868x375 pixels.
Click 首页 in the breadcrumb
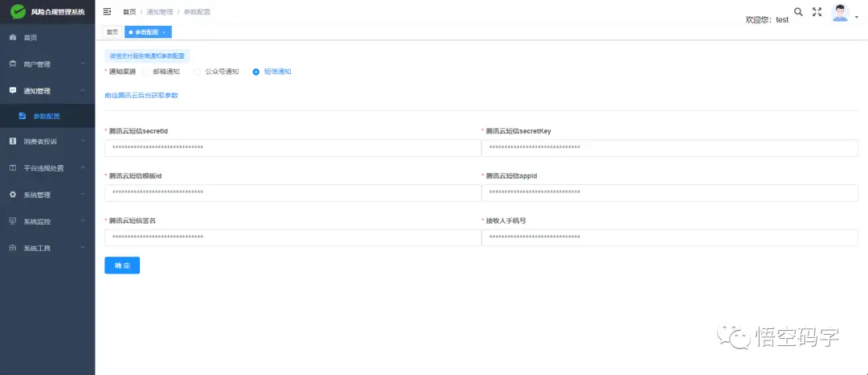tap(129, 11)
